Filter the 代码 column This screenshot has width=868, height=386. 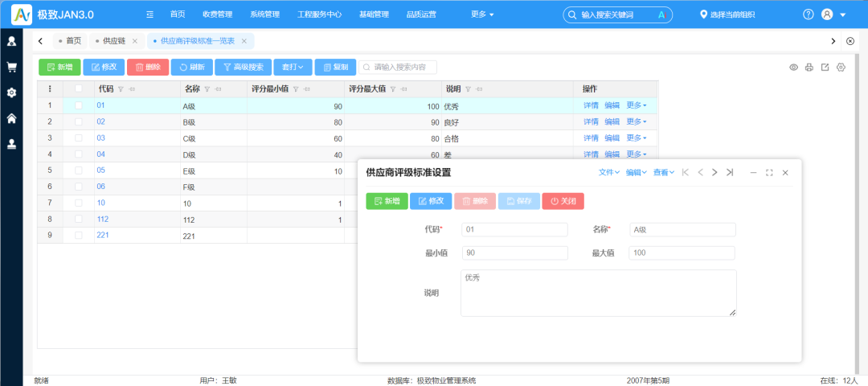[121, 89]
